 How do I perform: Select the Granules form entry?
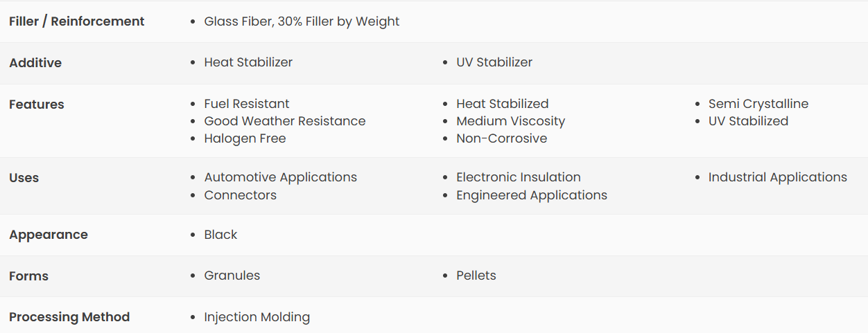pyautogui.click(x=232, y=276)
